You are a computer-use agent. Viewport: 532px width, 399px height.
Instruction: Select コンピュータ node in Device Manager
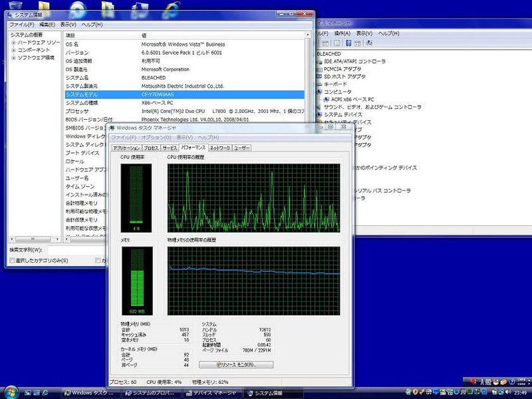pos(338,92)
